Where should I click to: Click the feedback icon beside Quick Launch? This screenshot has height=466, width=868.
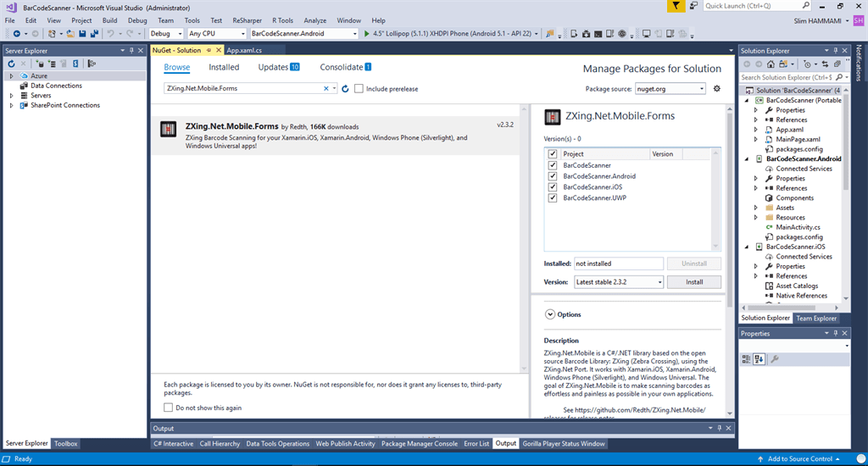coord(693,6)
